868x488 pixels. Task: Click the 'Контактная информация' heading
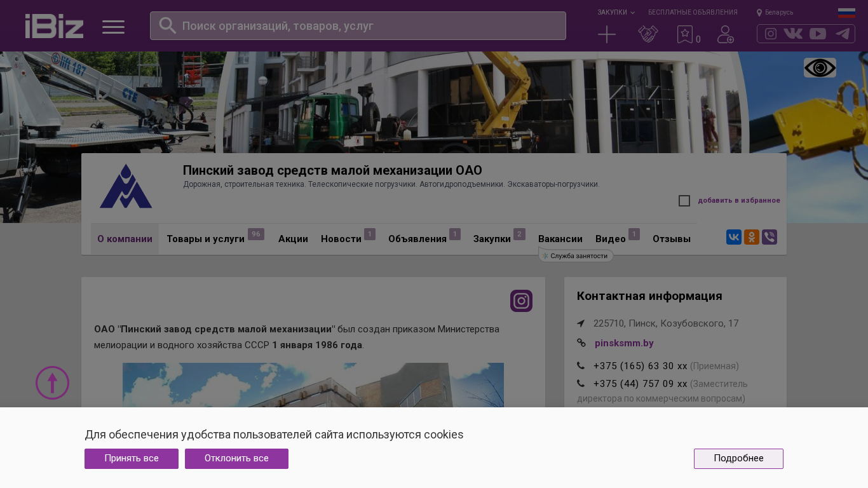point(649,296)
